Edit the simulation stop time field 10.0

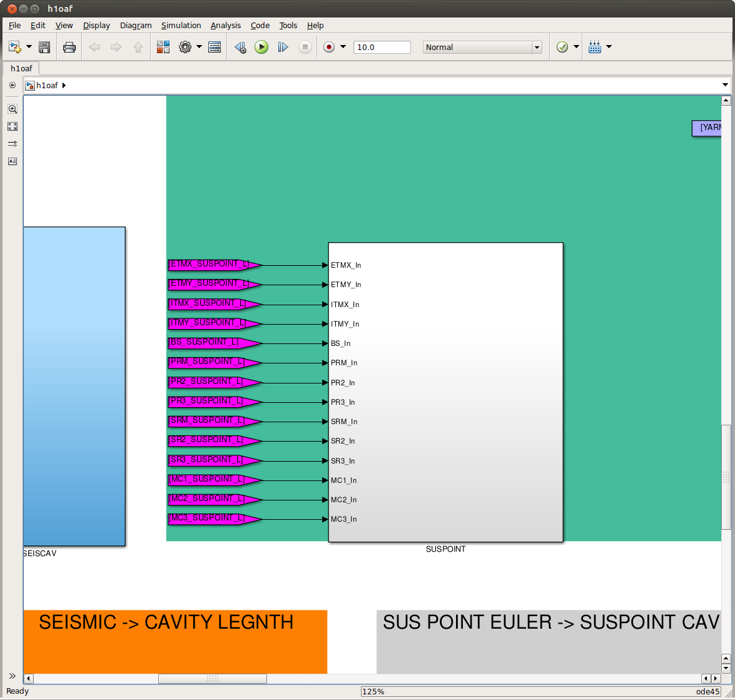click(x=382, y=47)
